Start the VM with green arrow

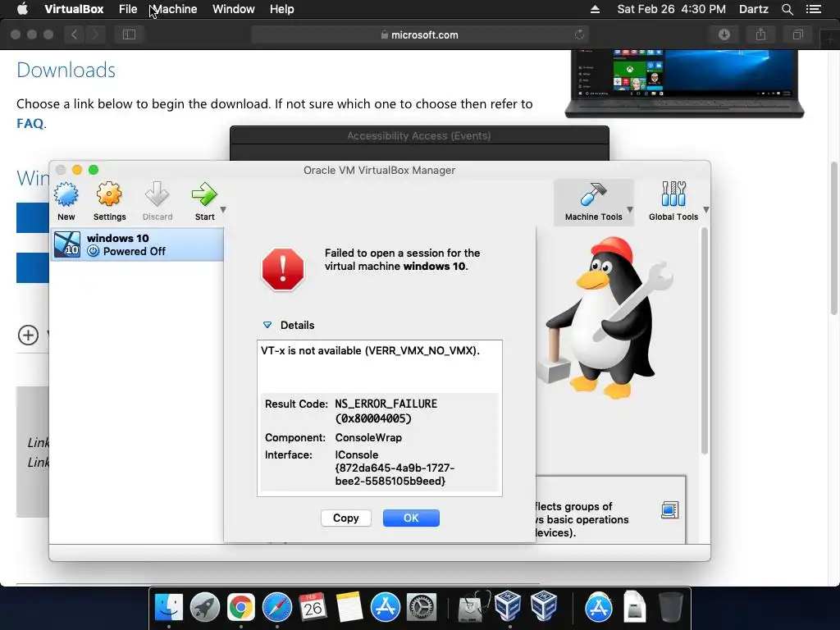[x=204, y=194]
